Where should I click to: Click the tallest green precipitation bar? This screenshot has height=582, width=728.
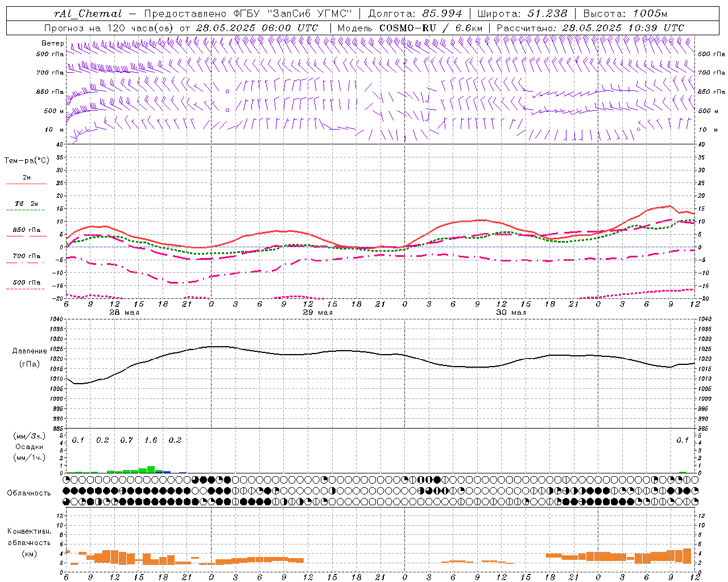pos(151,469)
